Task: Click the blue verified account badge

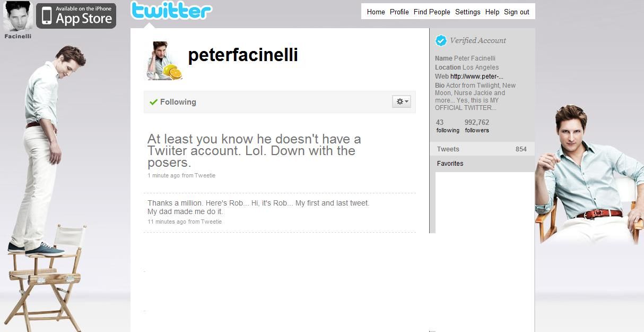Action: (x=441, y=40)
